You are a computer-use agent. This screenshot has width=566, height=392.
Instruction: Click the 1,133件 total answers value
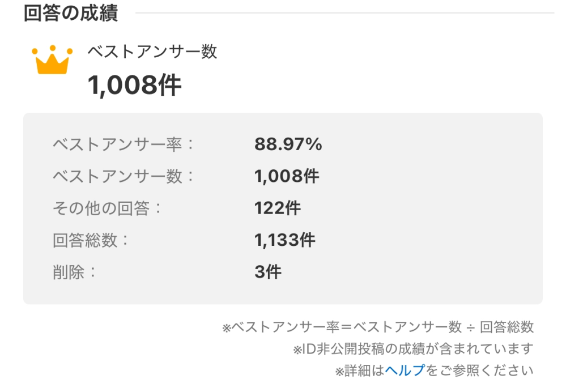coord(284,240)
